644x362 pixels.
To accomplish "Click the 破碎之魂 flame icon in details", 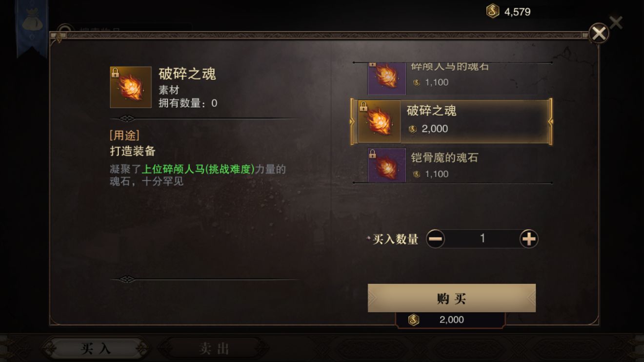I will point(131,87).
